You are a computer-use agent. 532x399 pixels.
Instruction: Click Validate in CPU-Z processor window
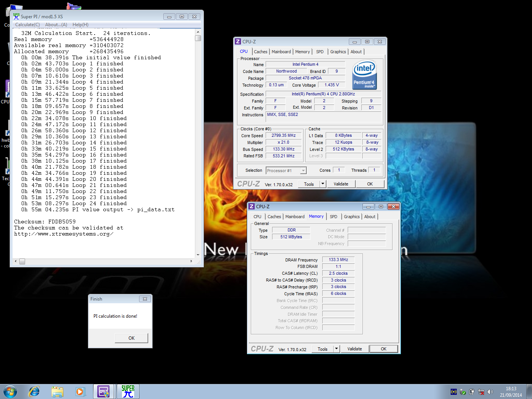pyautogui.click(x=341, y=184)
